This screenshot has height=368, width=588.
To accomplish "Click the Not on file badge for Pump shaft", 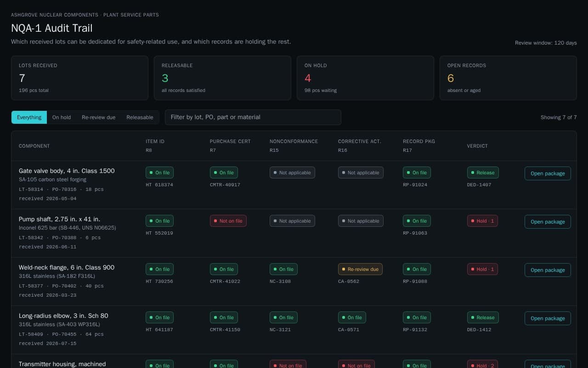I will 228,221.
